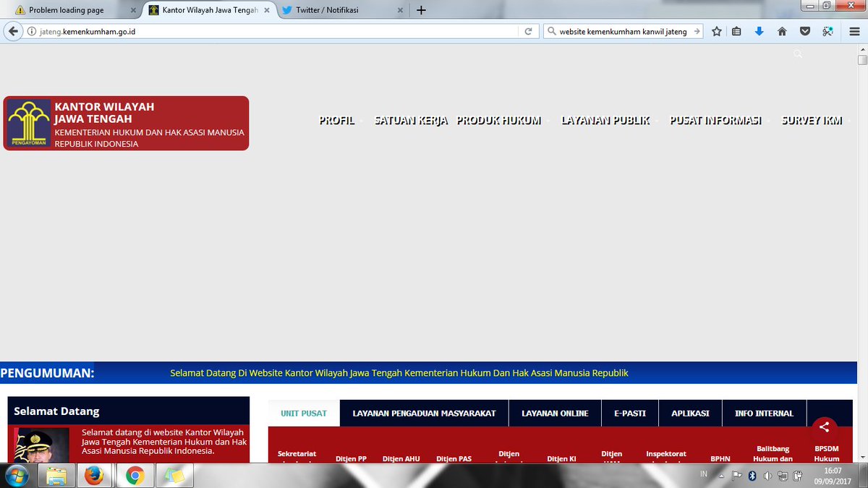Select the LAYANAN ONLINE tab
This screenshot has height=488, width=868.
(x=555, y=414)
